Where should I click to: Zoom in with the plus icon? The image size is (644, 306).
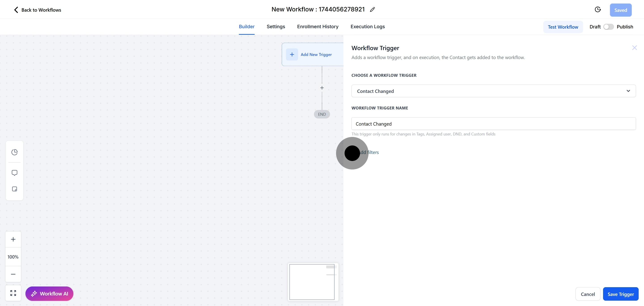13,239
